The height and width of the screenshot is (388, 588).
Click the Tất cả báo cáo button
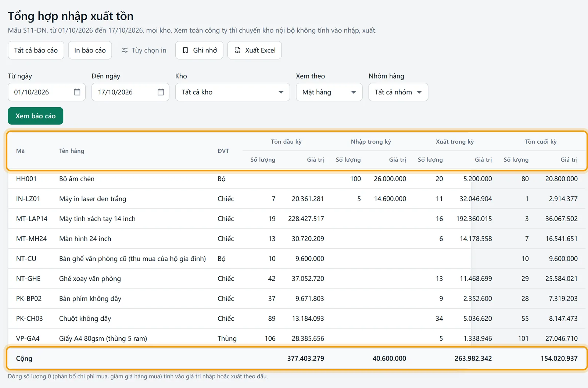36,50
